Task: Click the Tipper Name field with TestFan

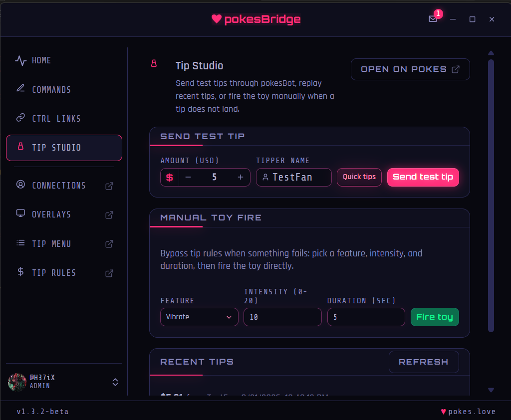Action: tap(293, 177)
